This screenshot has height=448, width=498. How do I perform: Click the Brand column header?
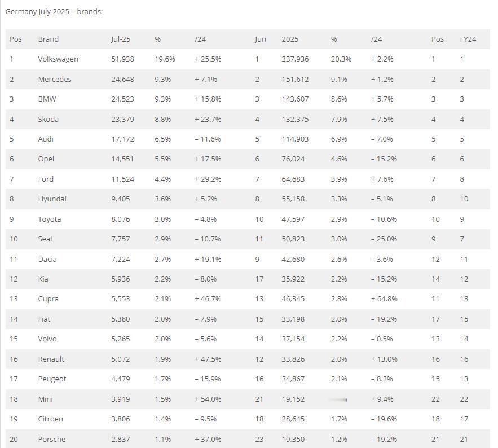(x=49, y=39)
